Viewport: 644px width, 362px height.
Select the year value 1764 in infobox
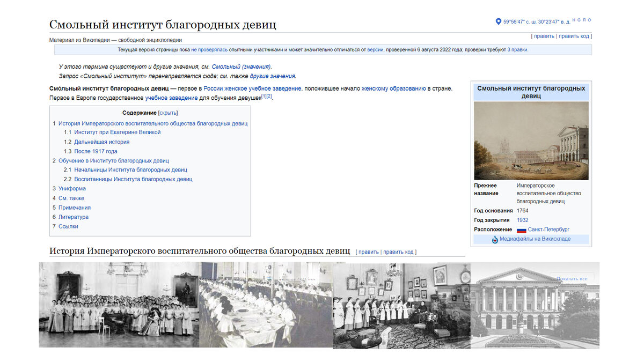[x=522, y=211]
